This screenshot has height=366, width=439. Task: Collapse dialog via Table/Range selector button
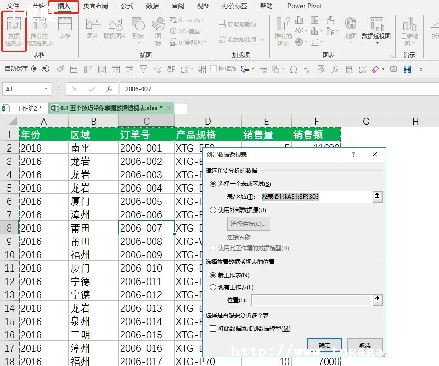377,196
